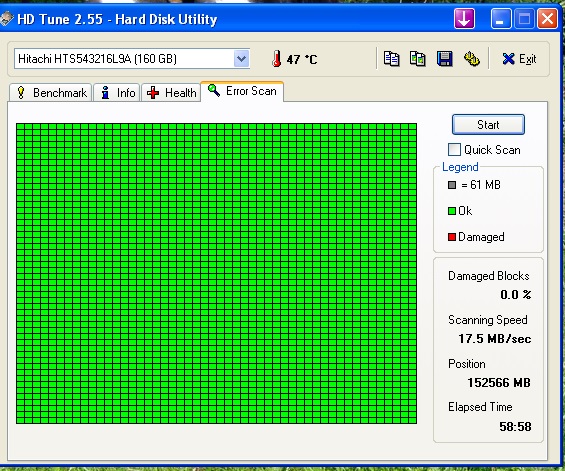The image size is (565, 471).
Task: Click the blue X Exit icon
Action: (508, 59)
